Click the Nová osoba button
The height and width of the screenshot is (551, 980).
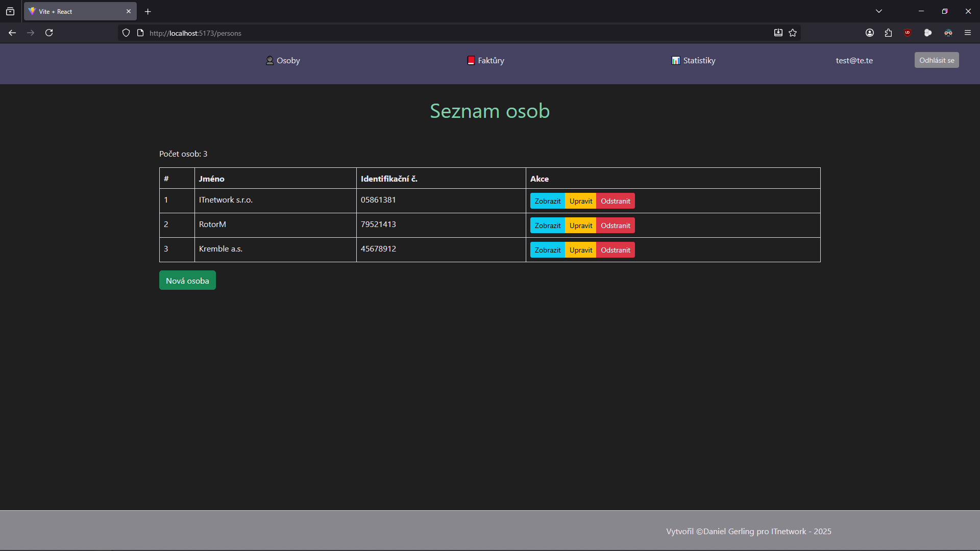[x=187, y=280]
